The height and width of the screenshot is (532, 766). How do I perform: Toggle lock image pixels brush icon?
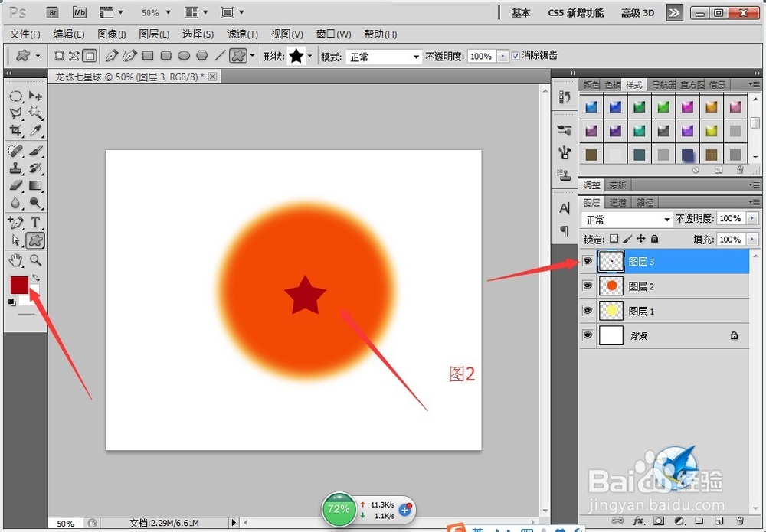[628, 239]
